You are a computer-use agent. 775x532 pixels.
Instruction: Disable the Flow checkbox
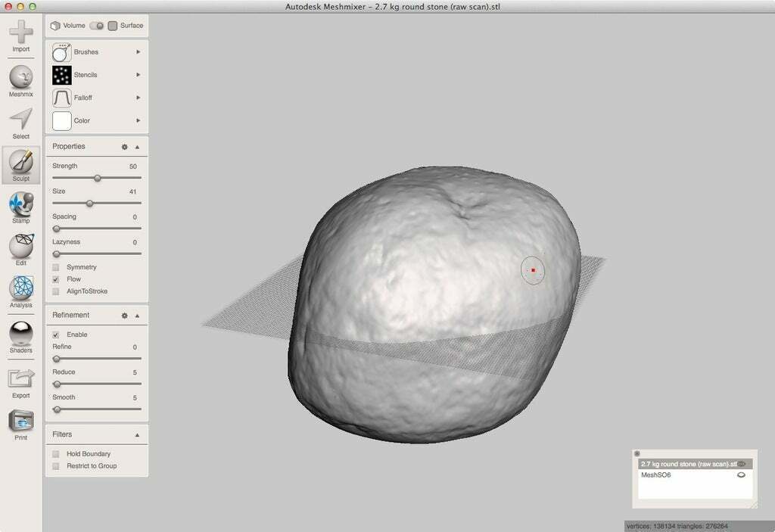click(55, 278)
